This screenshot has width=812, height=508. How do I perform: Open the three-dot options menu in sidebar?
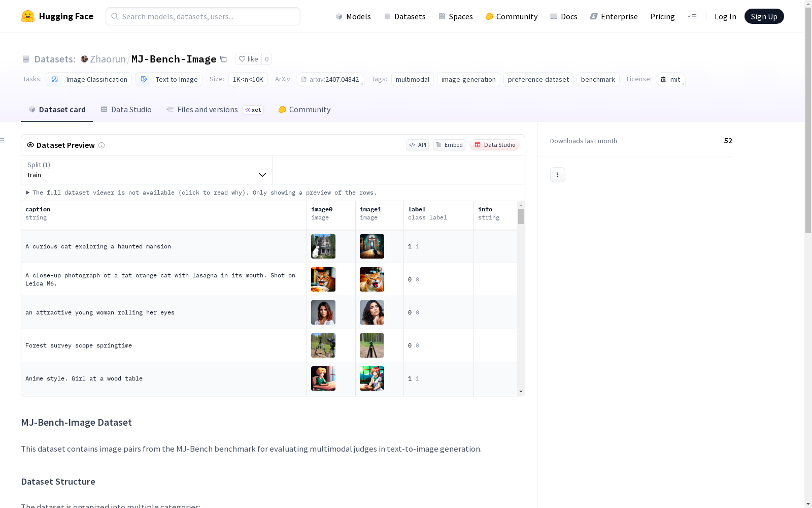coord(558,175)
